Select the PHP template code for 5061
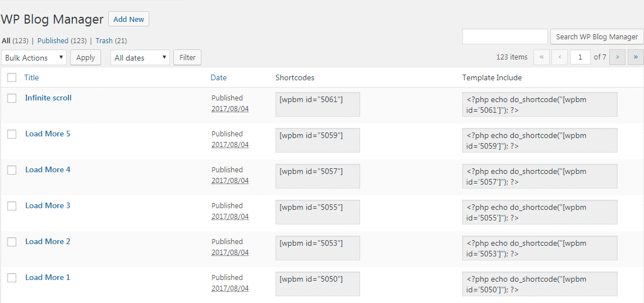 [x=540, y=104]
